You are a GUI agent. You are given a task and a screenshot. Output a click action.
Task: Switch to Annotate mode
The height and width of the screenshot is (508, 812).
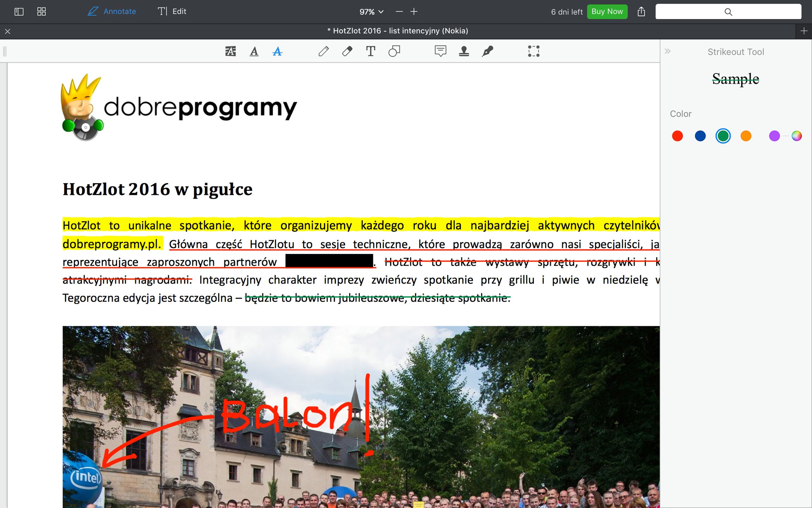[112, 12]
